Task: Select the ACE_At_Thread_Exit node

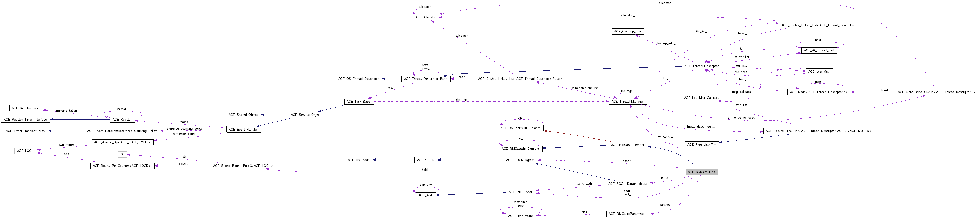Action: [x=819, y=50]
